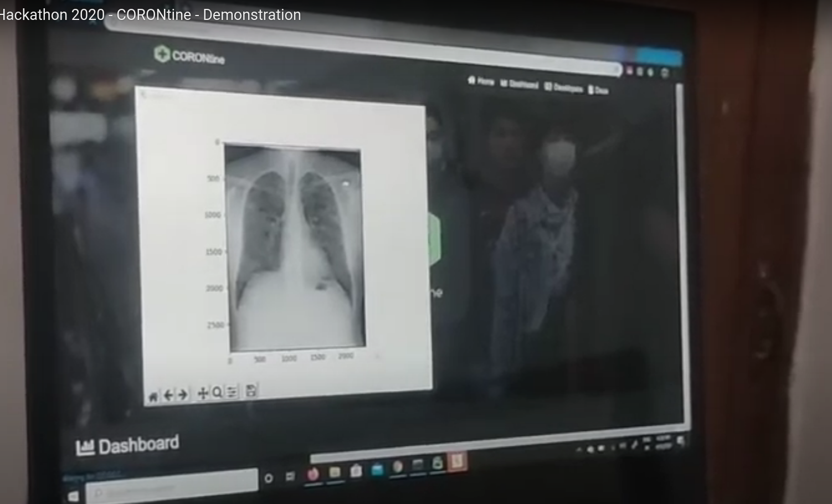The width and height of the screenshot is (832, 504).
Task: Save the figure with floppy icon
Action: tap(251, 390)
